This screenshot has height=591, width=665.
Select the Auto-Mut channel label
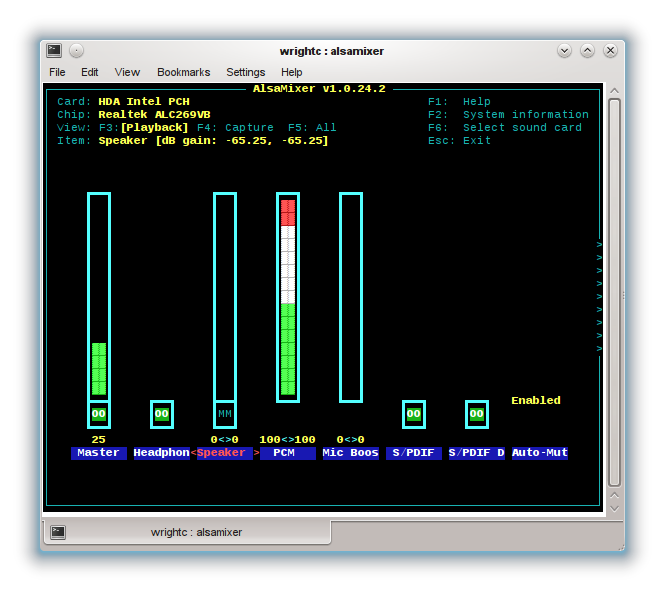[540, 453]
